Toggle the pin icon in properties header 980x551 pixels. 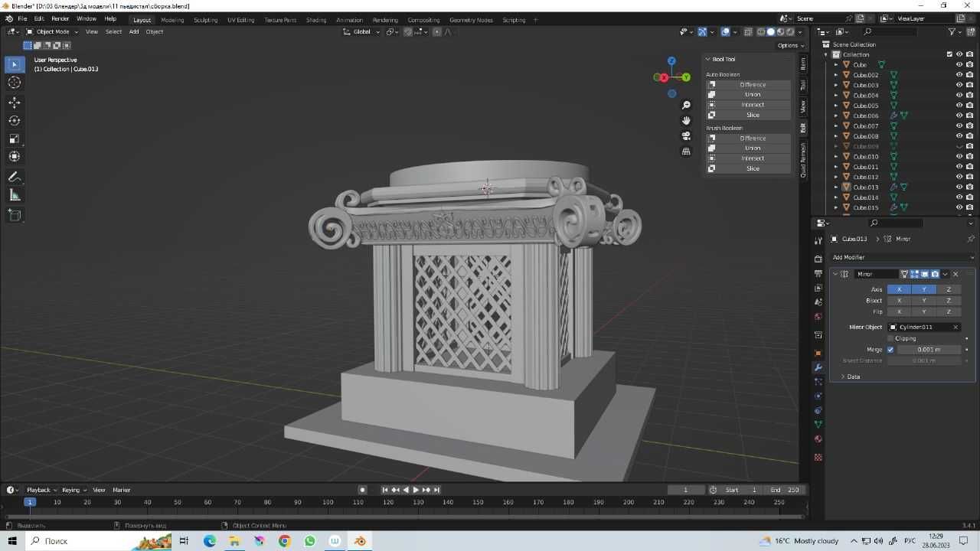(x=970, y=239)
